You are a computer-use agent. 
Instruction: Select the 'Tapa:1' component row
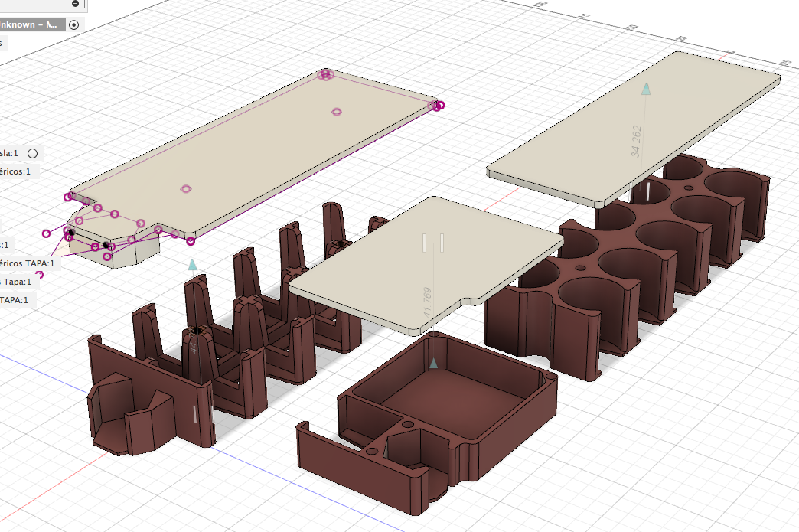(x=19, y=282)
